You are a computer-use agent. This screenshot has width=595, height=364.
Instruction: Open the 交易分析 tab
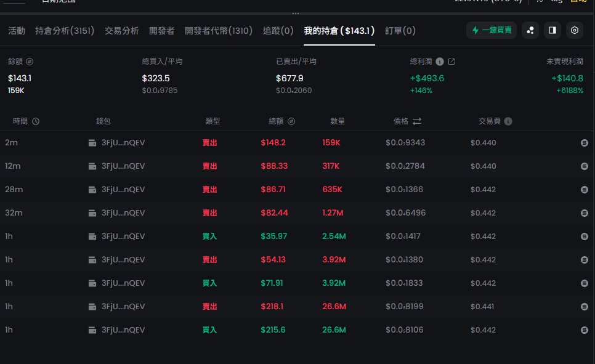122,31
